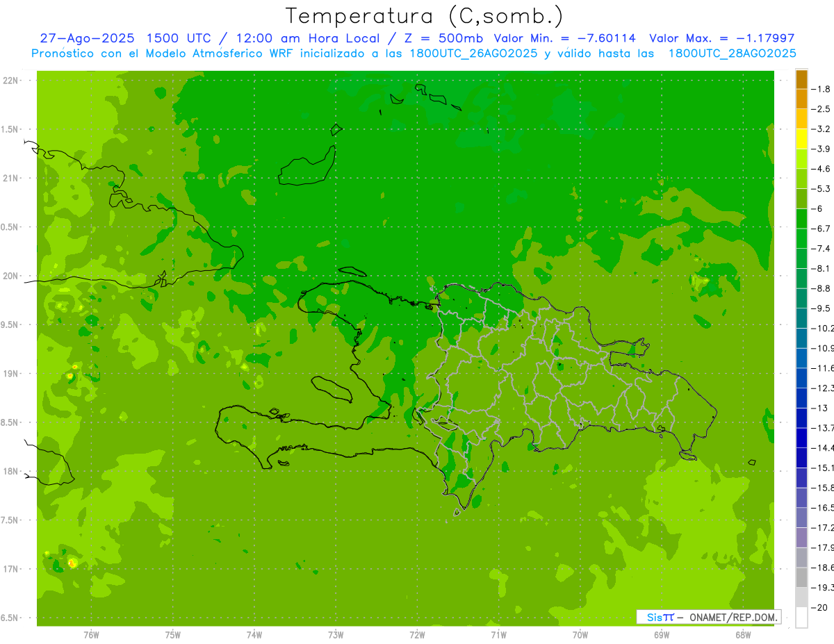Image resolution: width=834 pixels, height=644 pixels.
Task: Click the "1800UTC_26AGO2025" initialization time
Action: coord(472,53)
